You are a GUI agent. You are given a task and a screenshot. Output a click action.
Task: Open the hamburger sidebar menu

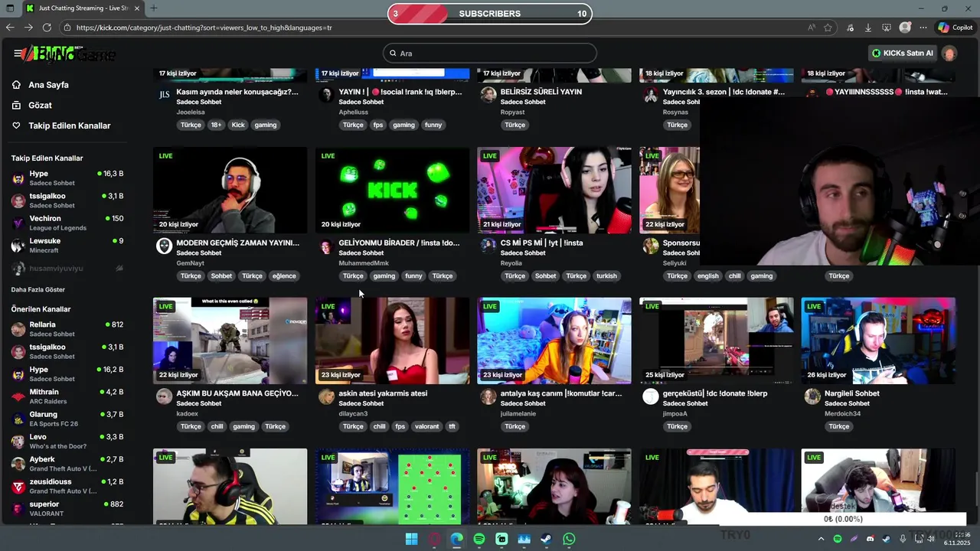coord(17,54)
